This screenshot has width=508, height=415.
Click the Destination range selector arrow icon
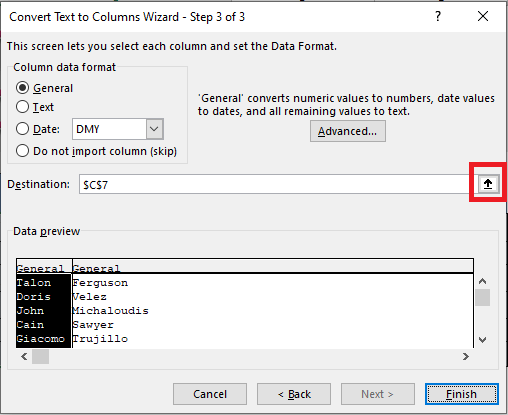[488, 184]
